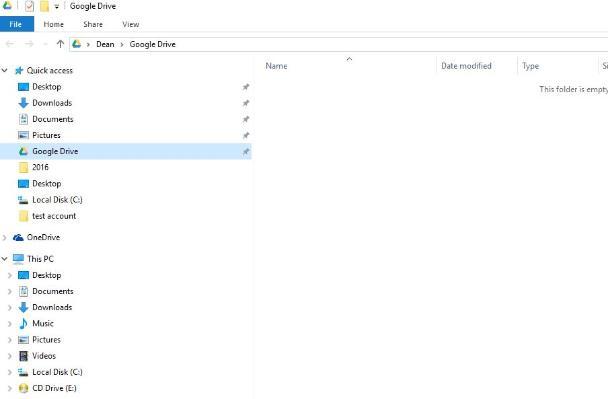The width and height of the screenshot is (608, 399).
Task: Click Desktop icon under This PC
Action: [x=23, y=275]
